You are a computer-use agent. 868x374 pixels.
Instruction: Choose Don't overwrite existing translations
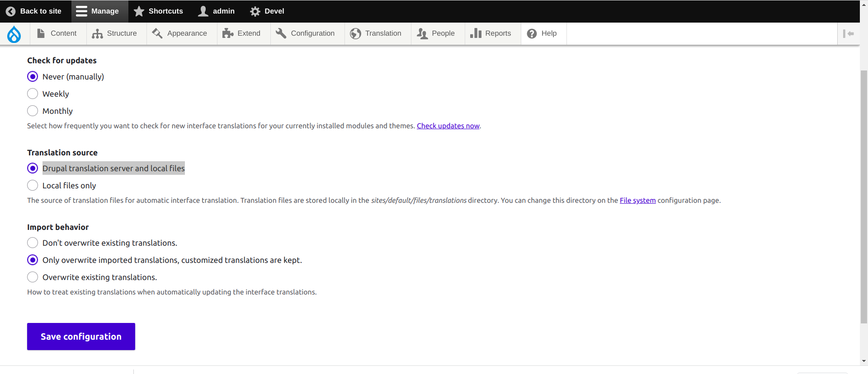click(33, 243)
